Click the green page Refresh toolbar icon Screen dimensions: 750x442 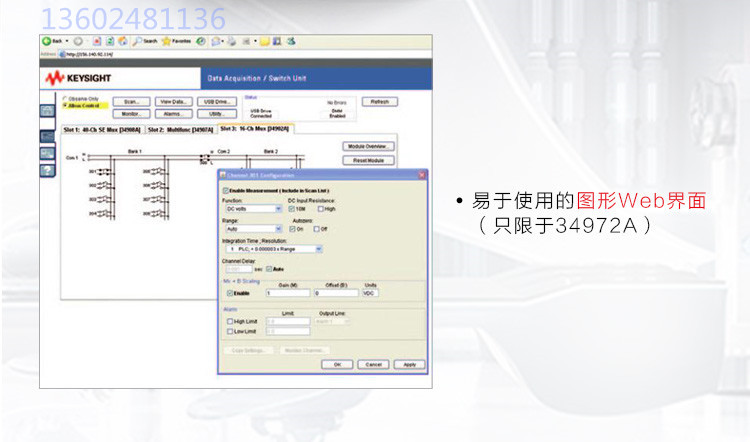tap(110, 41)
